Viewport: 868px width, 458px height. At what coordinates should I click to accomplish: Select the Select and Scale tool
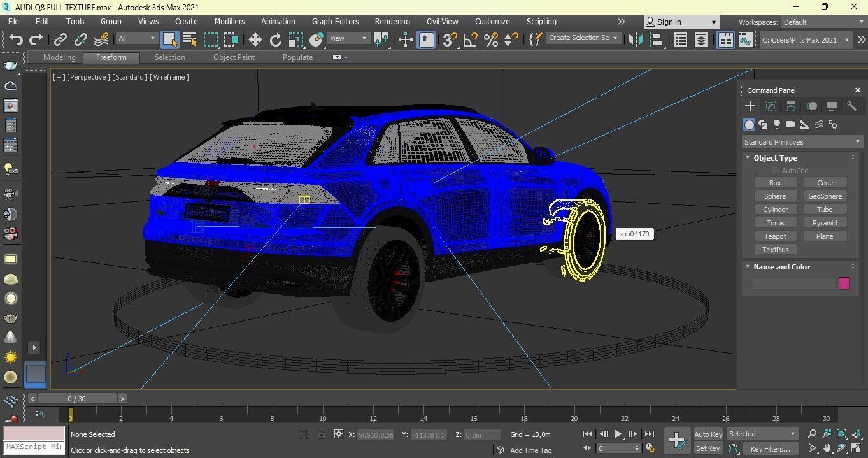(295, 40)
